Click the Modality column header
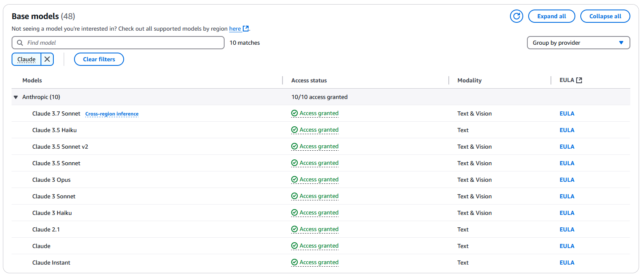The image size is (644, 277). tap(469, 80)
